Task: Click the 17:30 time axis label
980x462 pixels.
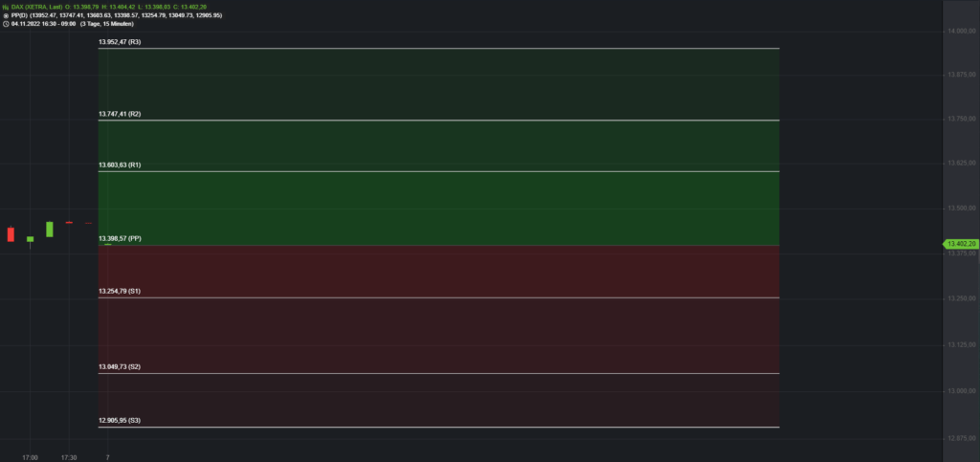Action: pos(69,457)
